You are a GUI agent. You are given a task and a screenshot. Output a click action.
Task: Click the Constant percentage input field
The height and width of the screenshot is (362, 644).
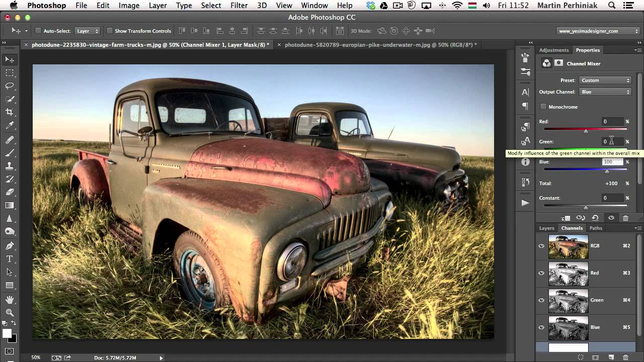[612, 198]
